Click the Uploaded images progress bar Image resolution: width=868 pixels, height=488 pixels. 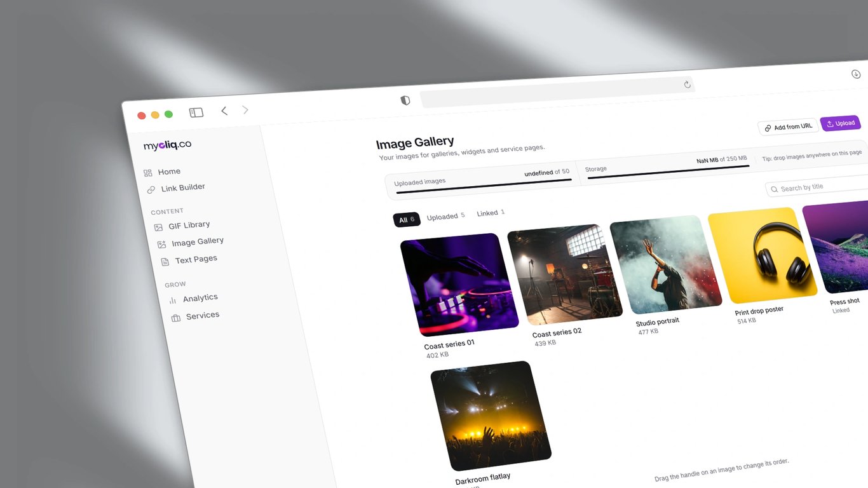(x=484, y=186)
